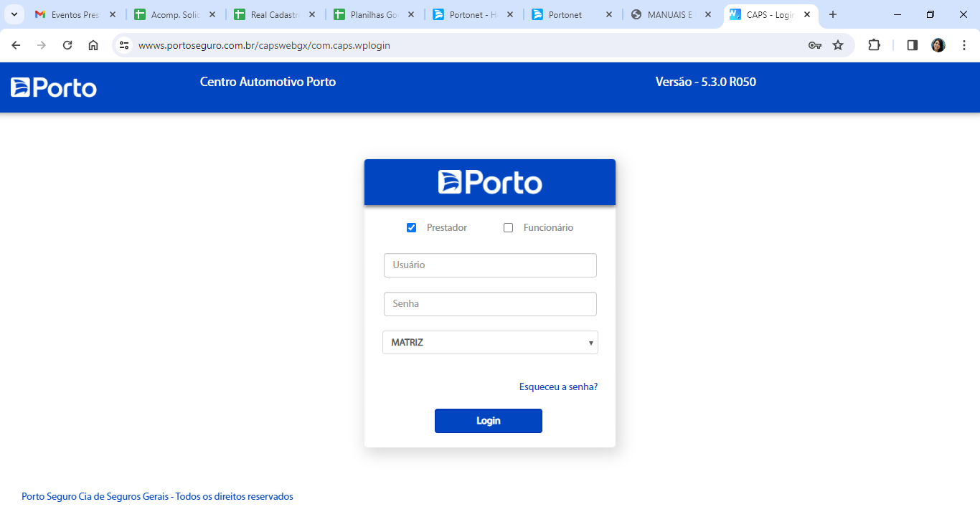
Task: Click Versão - 5.3.0 R050 text
Action: [x=706, y=82]
